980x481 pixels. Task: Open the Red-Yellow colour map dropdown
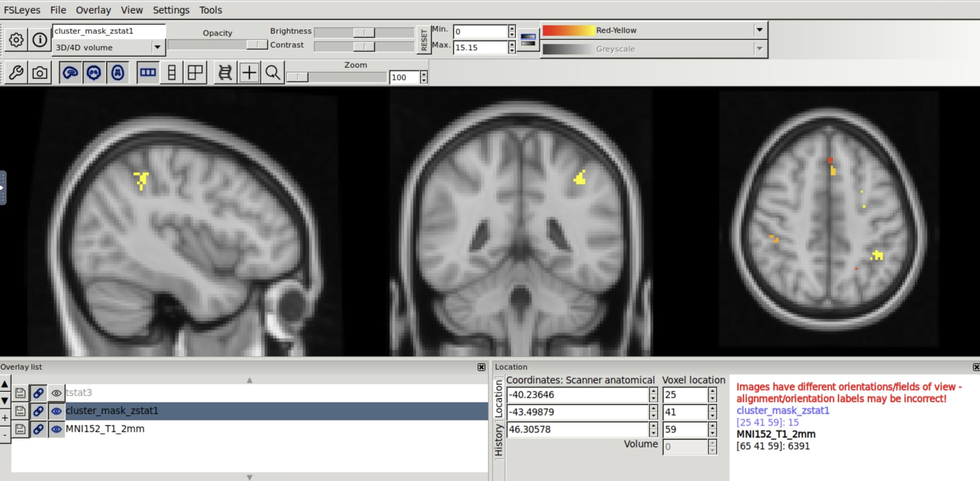(759, 30)
